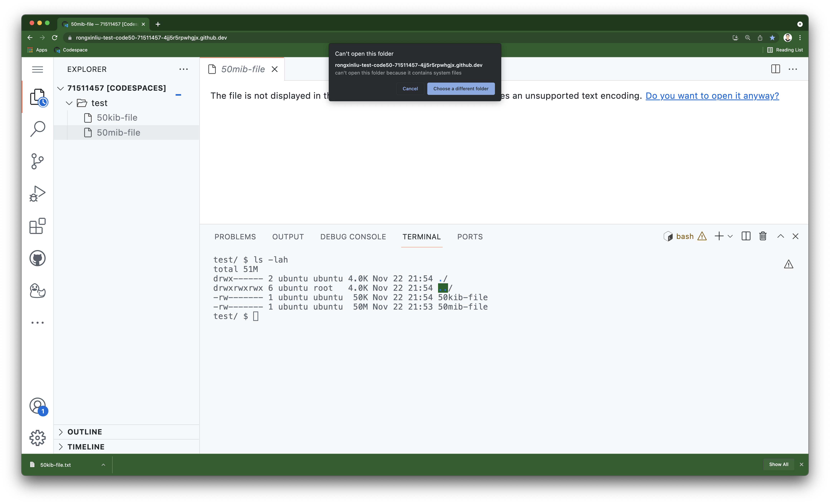The height and width of the screenshot is (504, 830).
Task: Open the Extensions view
Action: 37,226
